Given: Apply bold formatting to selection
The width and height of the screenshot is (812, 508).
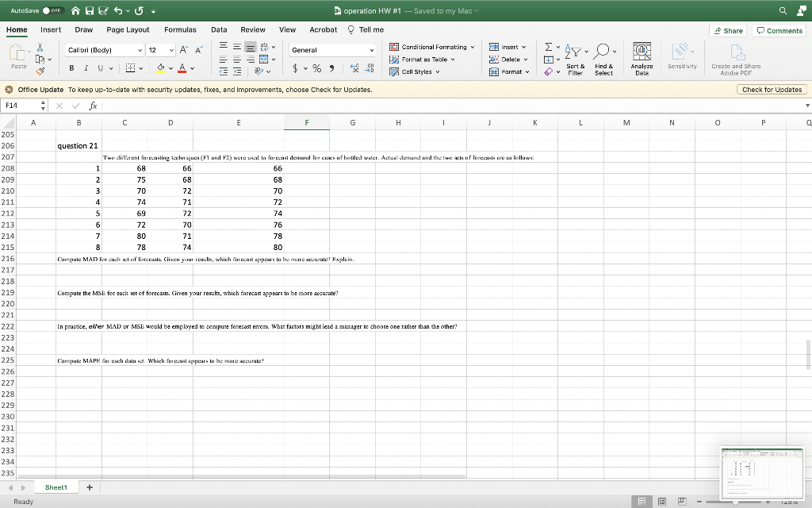Looking at the screenshot, I should click(x=71, y=67).
